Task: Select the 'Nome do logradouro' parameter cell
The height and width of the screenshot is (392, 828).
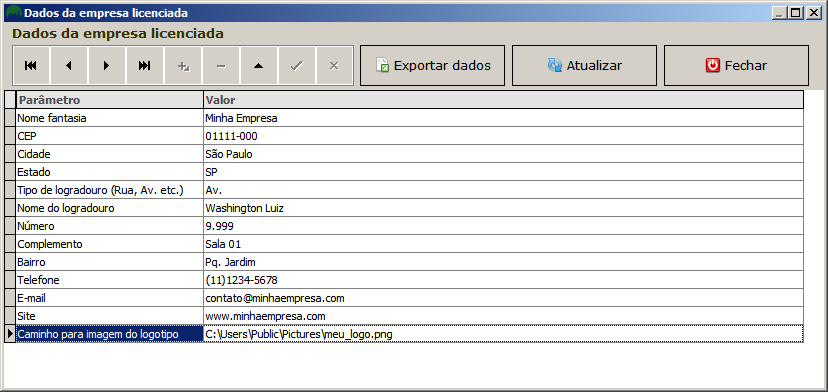Action: [110, 208]
